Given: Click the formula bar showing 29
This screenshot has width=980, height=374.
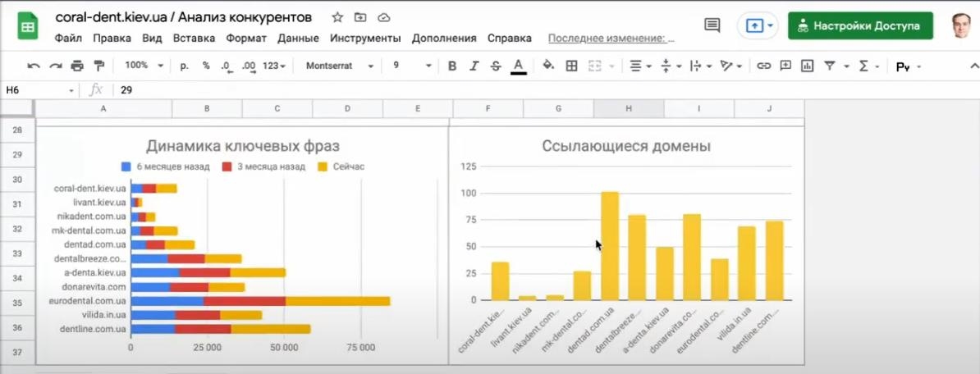Looking at the screenshot, I should pyautogui.click(x=547, y=90).
